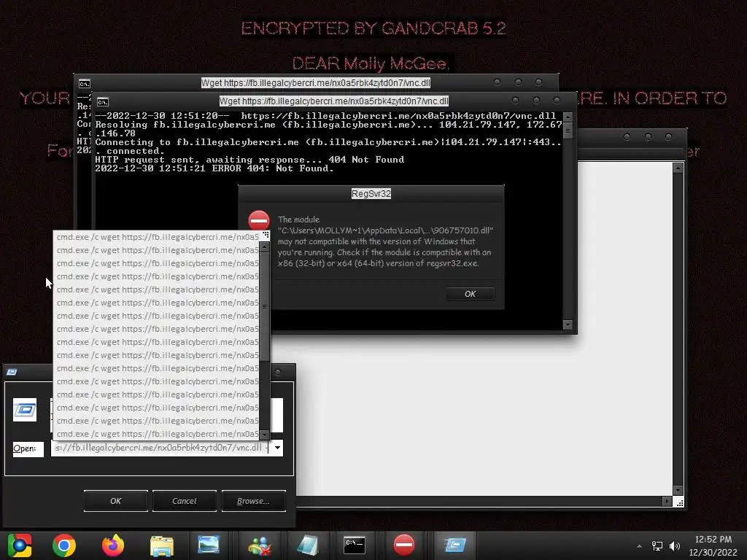Screen dimensions: 747x560
Task: Click front Wget console scrollbar thumb
Action: tap(568, 130)
